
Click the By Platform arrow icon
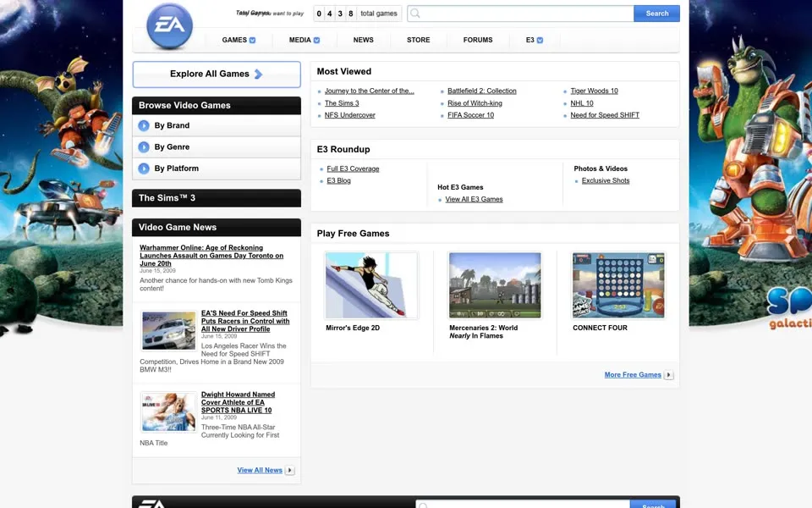pos(144,168)
